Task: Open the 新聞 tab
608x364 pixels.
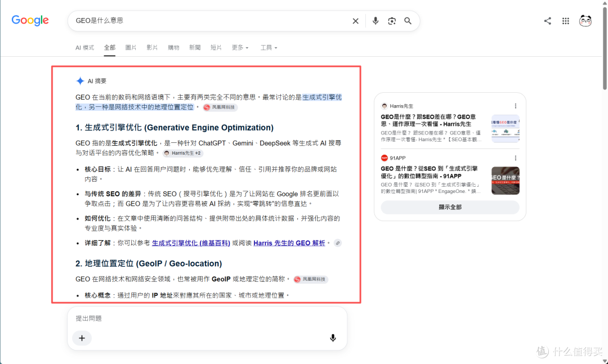Action: (195, 48)
